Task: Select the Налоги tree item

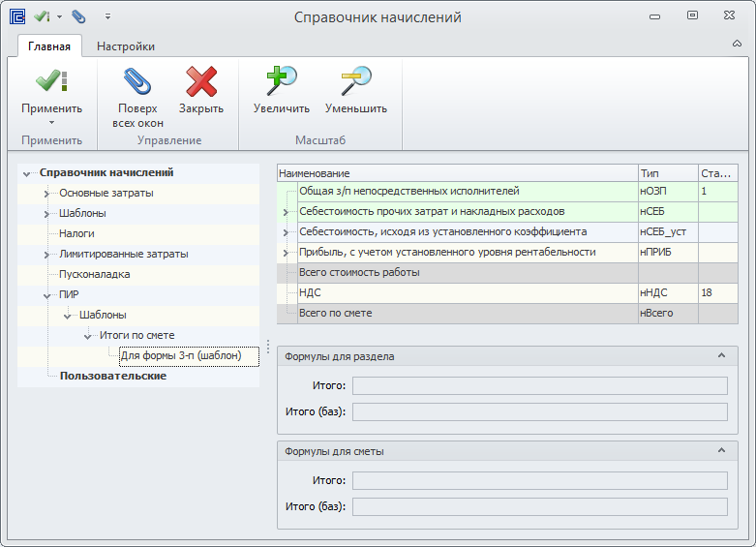Action: [x=76, y=233]
